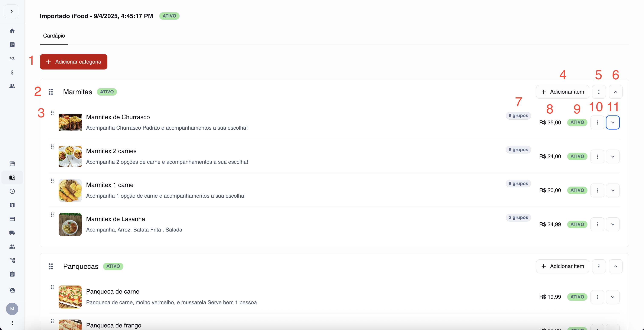Click the Panqueca de carne thumbnail image
Screen dimensions: 644x330
[70, 297]
